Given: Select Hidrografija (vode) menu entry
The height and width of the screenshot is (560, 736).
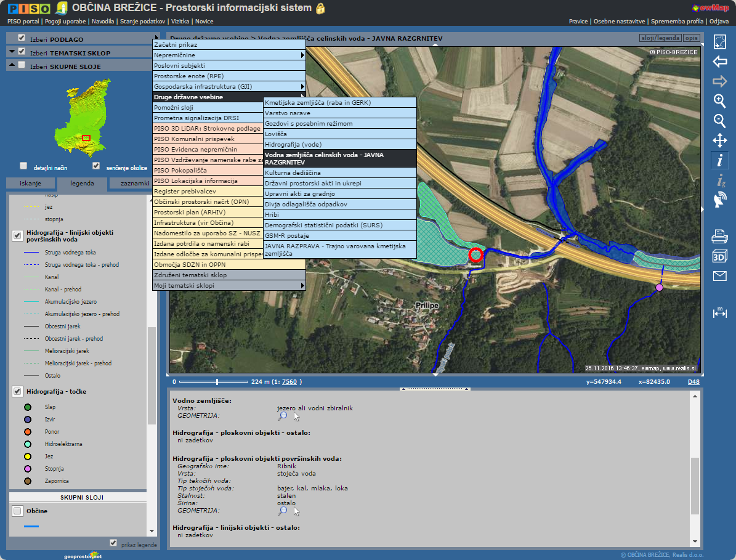Looking at the screenshot, I should [x=339, y=144].
